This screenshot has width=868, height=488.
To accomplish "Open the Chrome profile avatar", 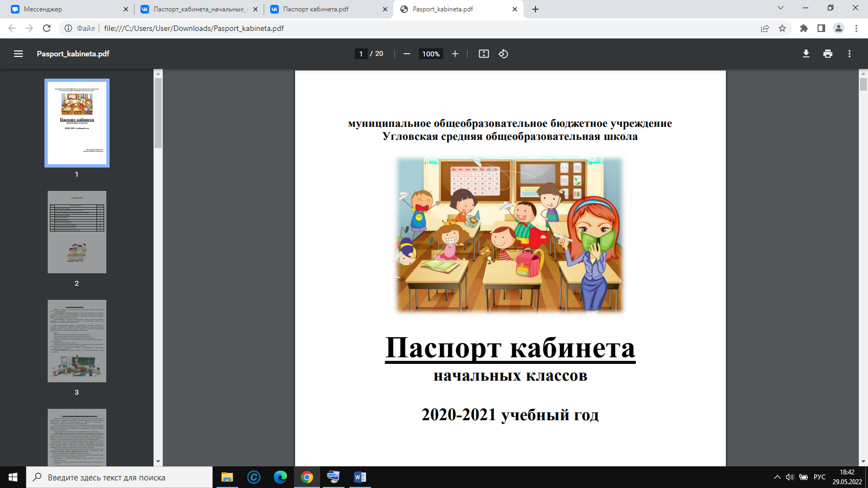I will [839, 28].
